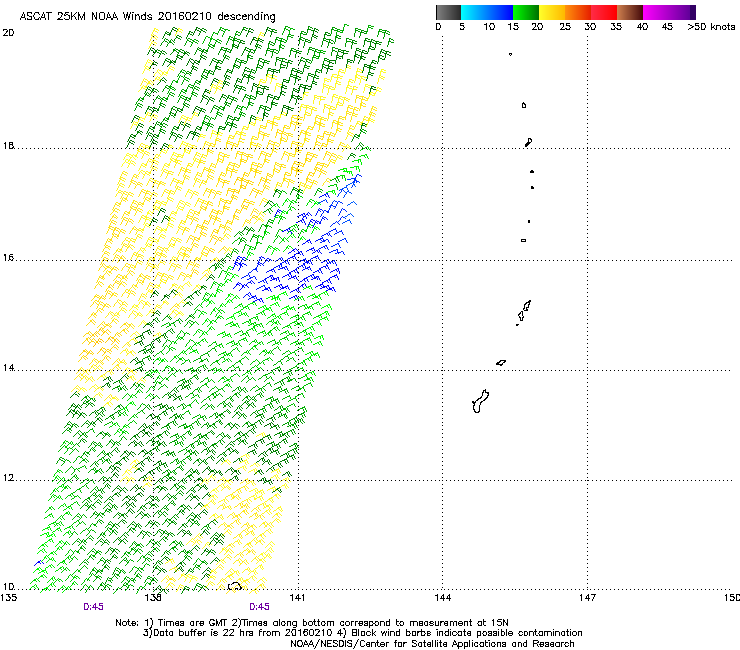
Task: Click the longitude 147 axis label
Action: tap(588, 598)
